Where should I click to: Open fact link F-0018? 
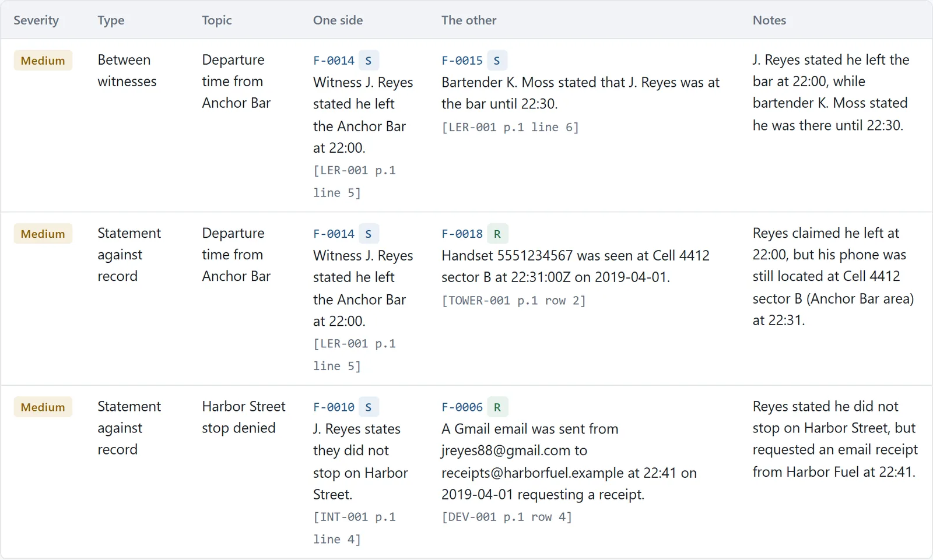(462, 234)
